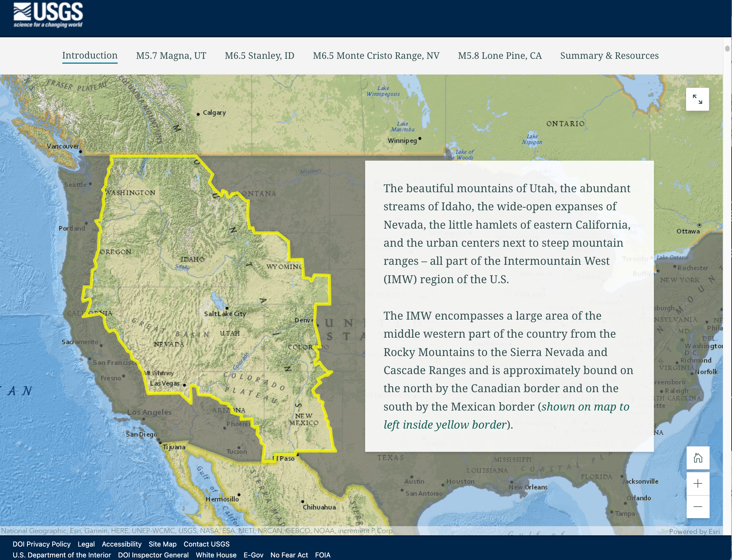Open Accessibility footer link
This screenshot has width=732, height=560.
click(122, 544)
